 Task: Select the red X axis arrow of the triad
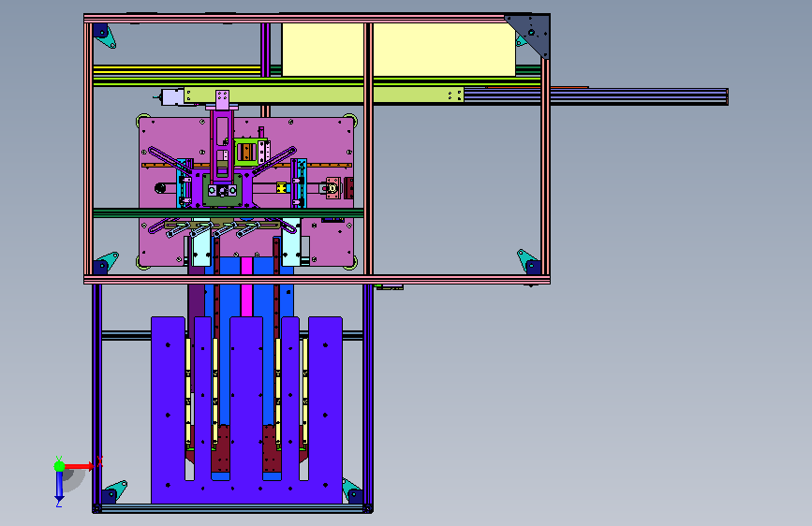pos(79,466)
